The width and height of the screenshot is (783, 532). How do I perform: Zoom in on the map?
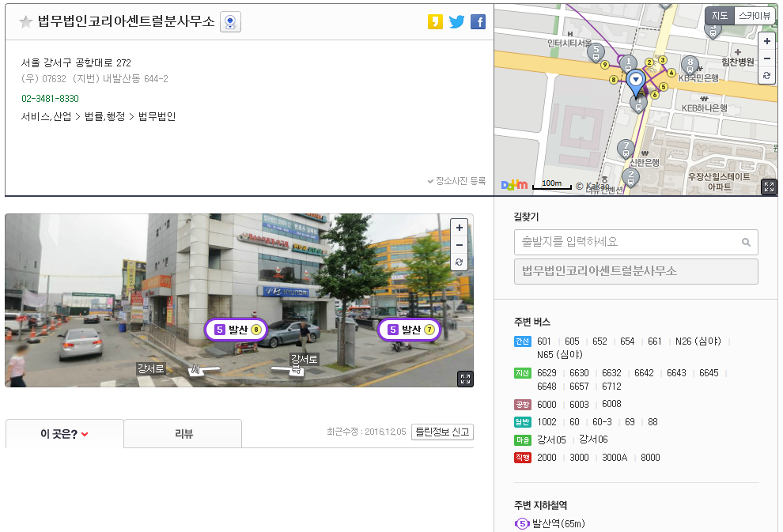point(767,41)
